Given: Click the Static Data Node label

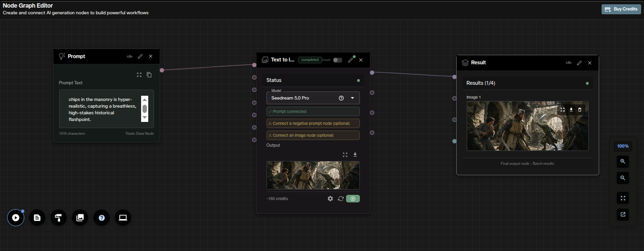Looking at the screenshot, I should tap(140, 133).
